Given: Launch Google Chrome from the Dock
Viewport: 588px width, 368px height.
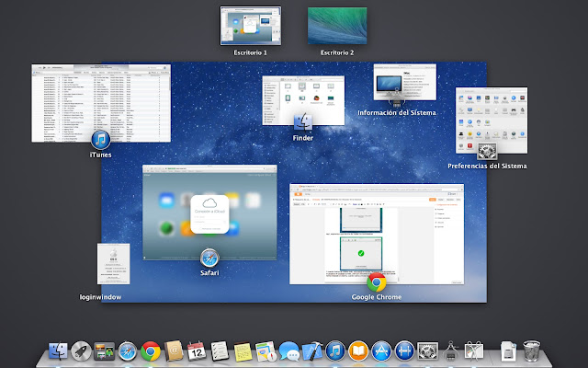Looking at the screenshot, I should point(151,351).
